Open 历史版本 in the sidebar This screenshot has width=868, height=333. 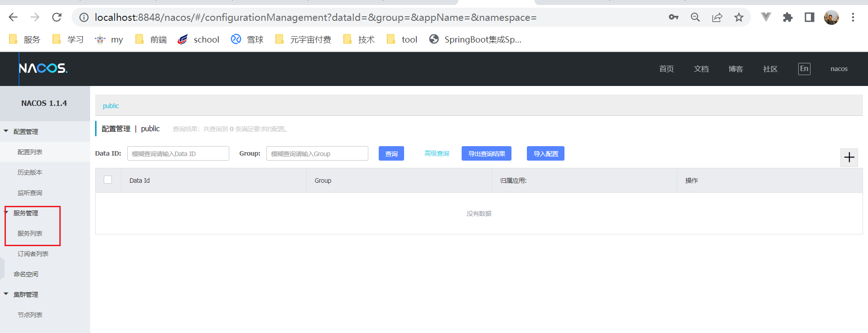click(30, 172)
